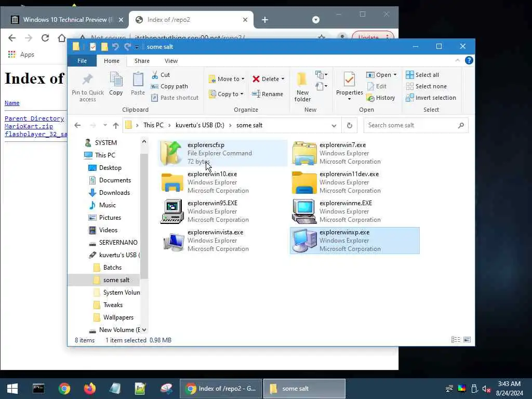
Task: Click Undo in Quick Access Toolbar
Action: point(115,47)
